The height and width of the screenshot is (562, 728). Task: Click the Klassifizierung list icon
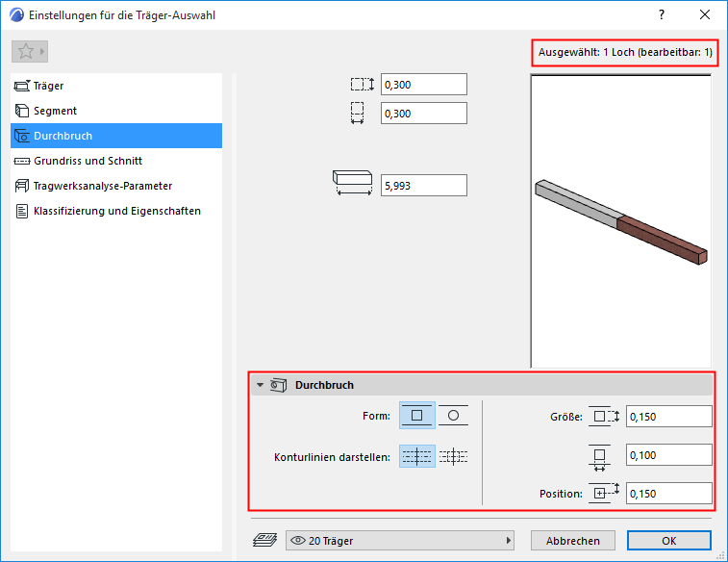click(x=22, y=211)
